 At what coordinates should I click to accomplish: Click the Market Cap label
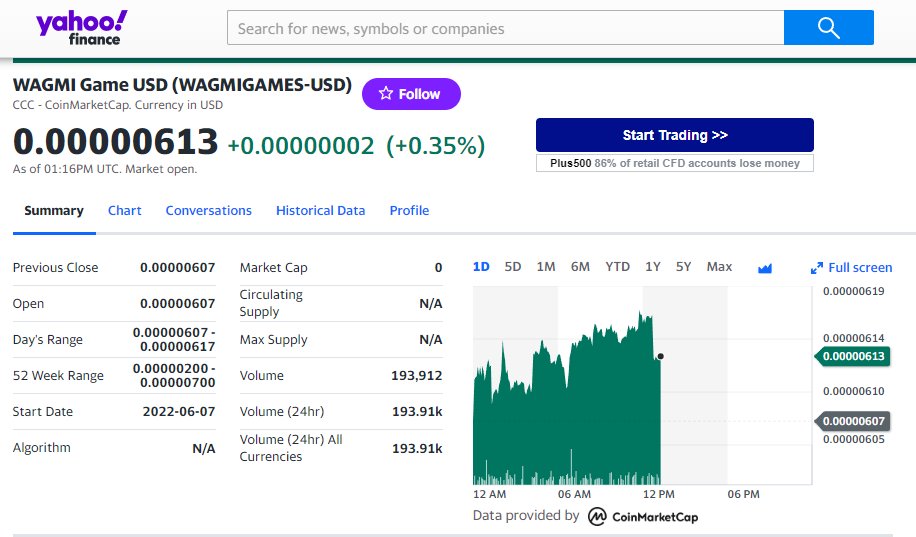[x=273, y=268]
